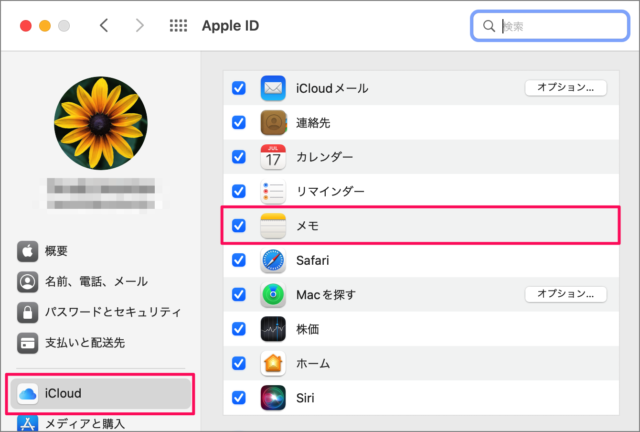Click the Safari compass icon

coord(273,260)
